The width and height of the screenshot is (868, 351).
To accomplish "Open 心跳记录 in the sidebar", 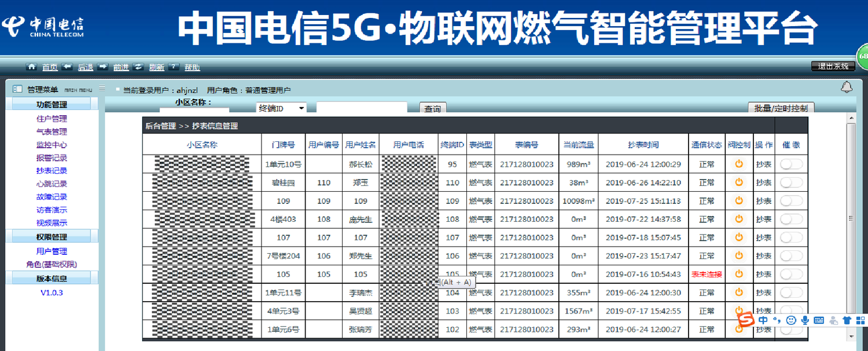I will 52,184.
